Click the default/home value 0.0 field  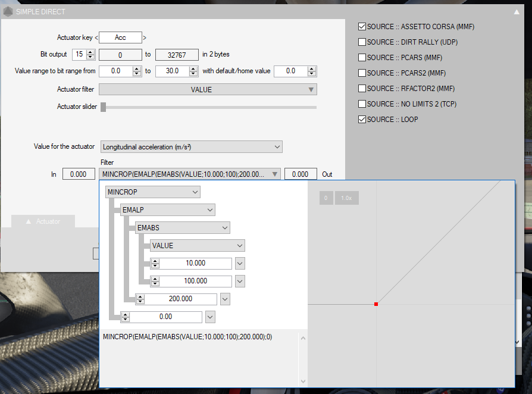pos(291,71)
